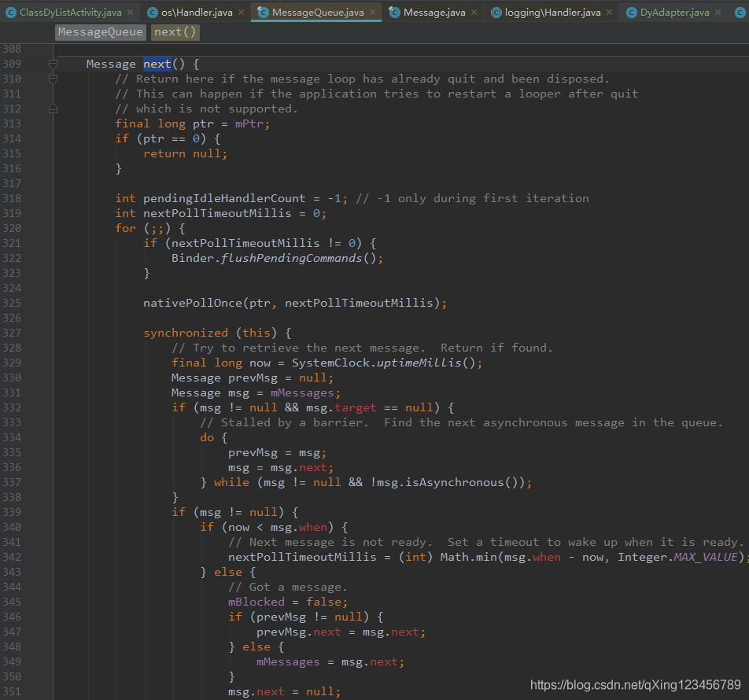Image resolution: width=749 pixels, height=700 pixels.
Task: Click the class icon on os\Handler.java tab
Action: 153,13
